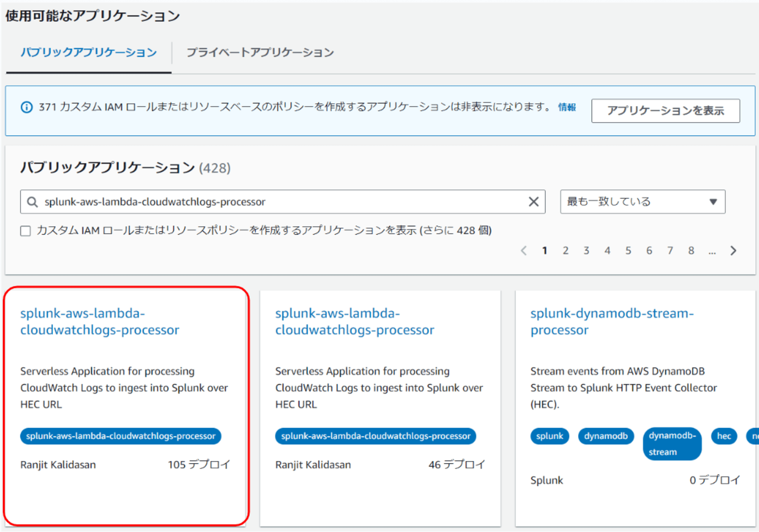Viewport: 759px width, 532px height.
Task: Go to pagination page 8
Action: pos(691,251)
